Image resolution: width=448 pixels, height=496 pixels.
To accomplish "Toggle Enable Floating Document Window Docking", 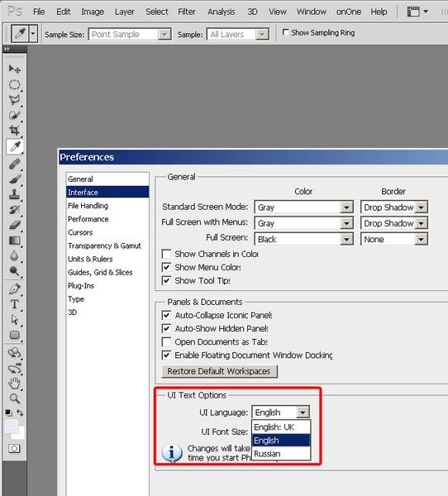I will point(166,355).
